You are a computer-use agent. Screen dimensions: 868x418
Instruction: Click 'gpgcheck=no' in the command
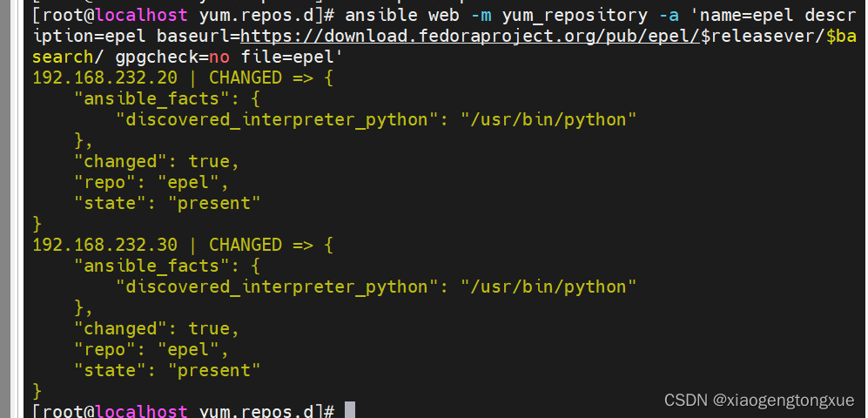tap(172, 57)
